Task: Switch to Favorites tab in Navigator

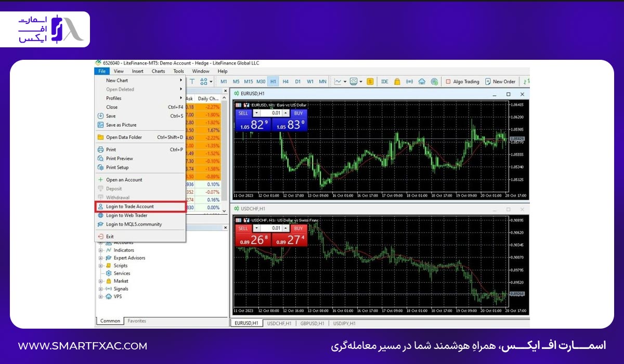Action: (x=137, y=321)
